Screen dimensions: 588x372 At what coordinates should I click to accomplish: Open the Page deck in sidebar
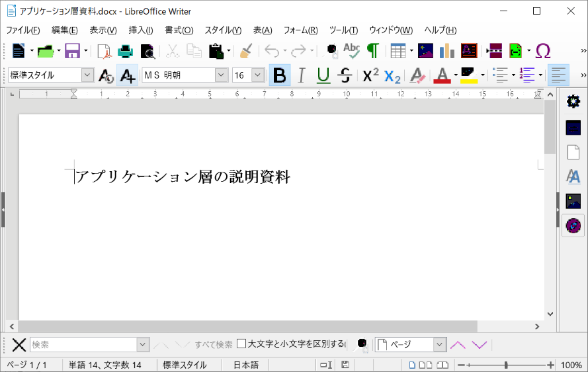point(573,153)
